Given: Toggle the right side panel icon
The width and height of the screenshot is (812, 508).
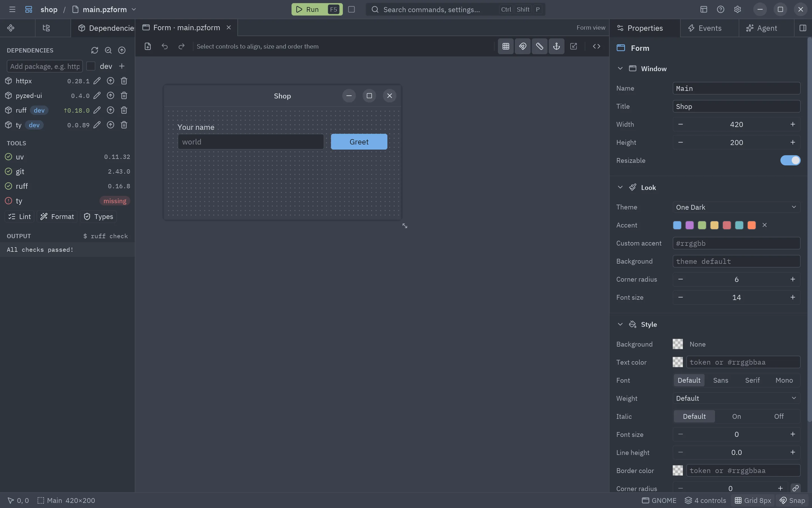Looking at the screenshot, I should (x=803, y=28).
